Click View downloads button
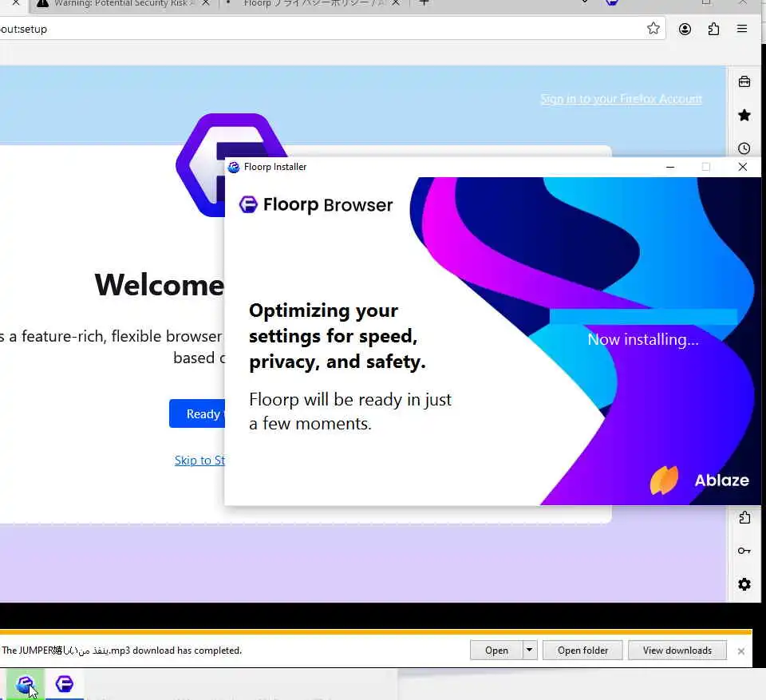 (677, 651)
